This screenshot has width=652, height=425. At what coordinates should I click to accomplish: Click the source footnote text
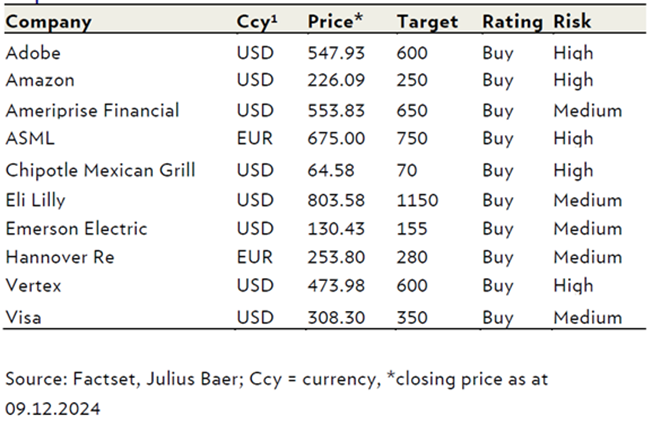(277, 379)
